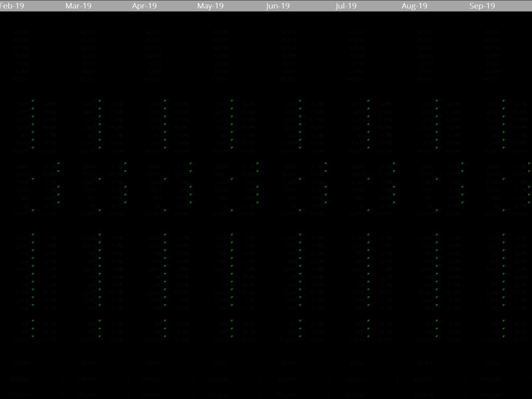Select the Aug-19 column header
The height and width of the screenshot is (399, 532).
(x=414, y=6)
